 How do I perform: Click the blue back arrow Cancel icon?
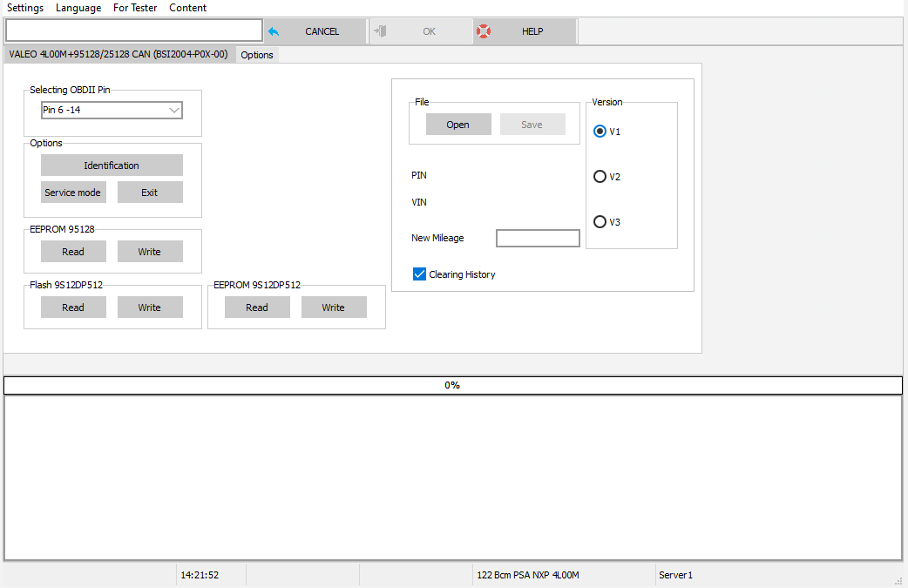274,31
